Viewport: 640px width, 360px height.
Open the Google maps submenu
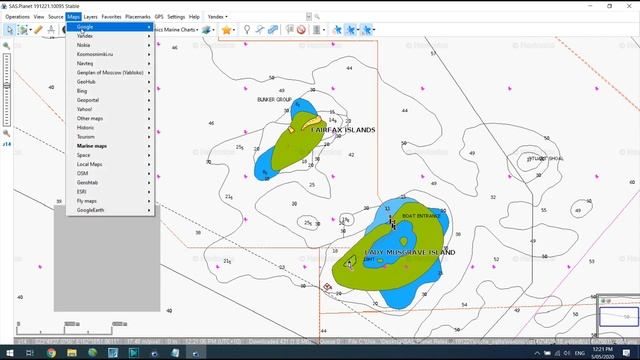(110, 27)
